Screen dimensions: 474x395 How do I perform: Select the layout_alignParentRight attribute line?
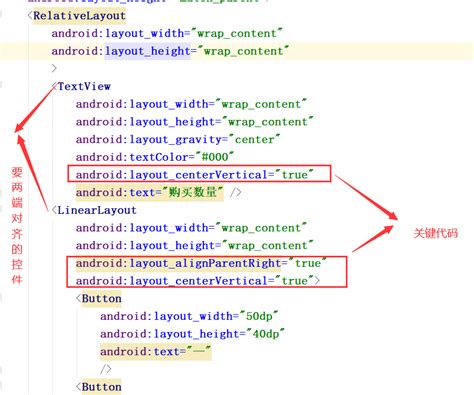201,263
